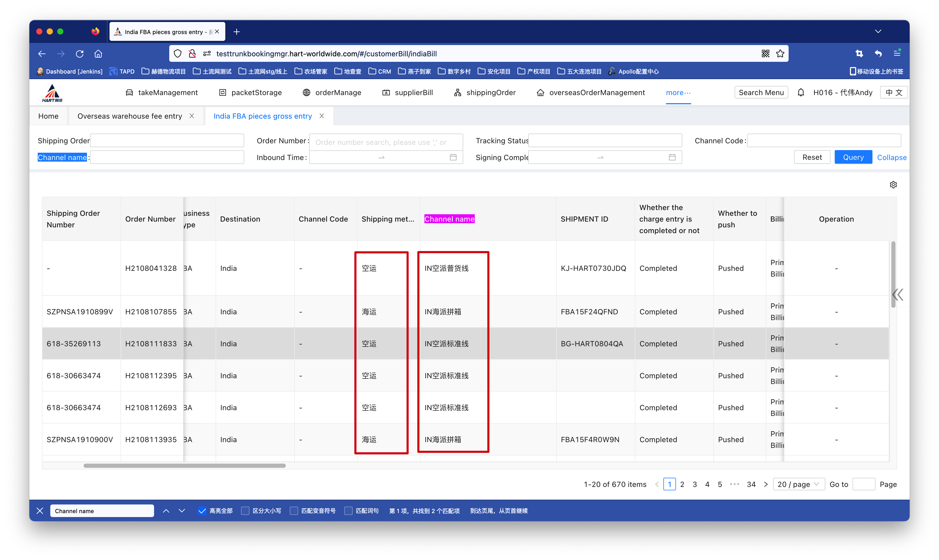Click the Query button
The width and height of the screenshot is (939, 560).
[x=853, y=157]
